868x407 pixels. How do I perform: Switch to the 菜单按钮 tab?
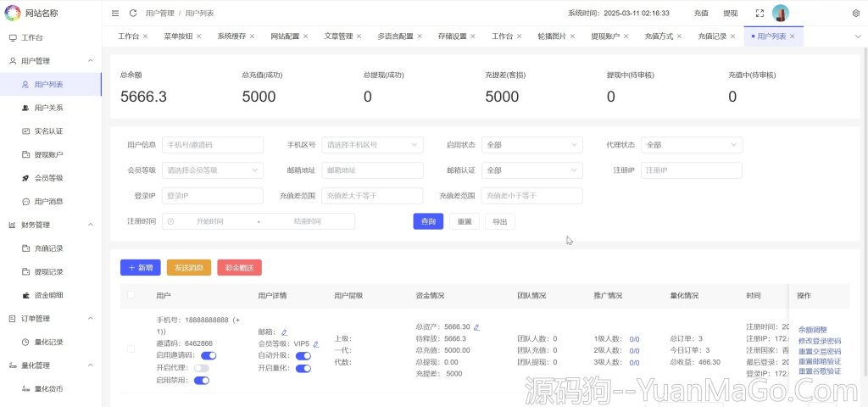pos(178,36)
